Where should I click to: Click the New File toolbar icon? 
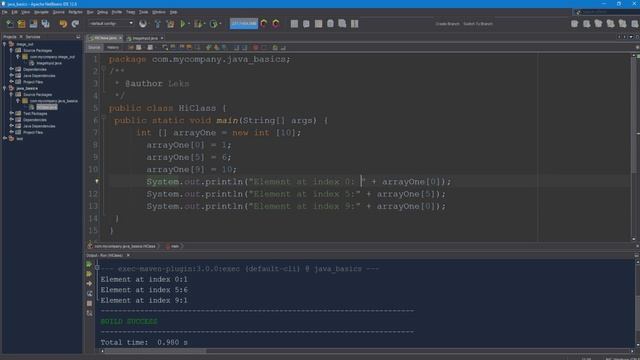(x=9, y=24)
